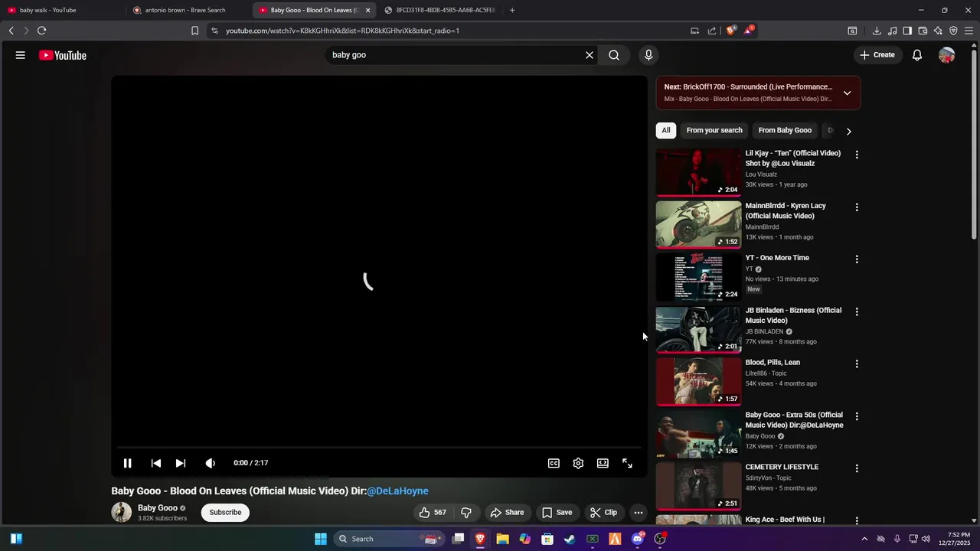Open options for Lil Kjay Ten video
Image resolution: width=980 pixels, height=551 pixels.
(x=857, y=155)
